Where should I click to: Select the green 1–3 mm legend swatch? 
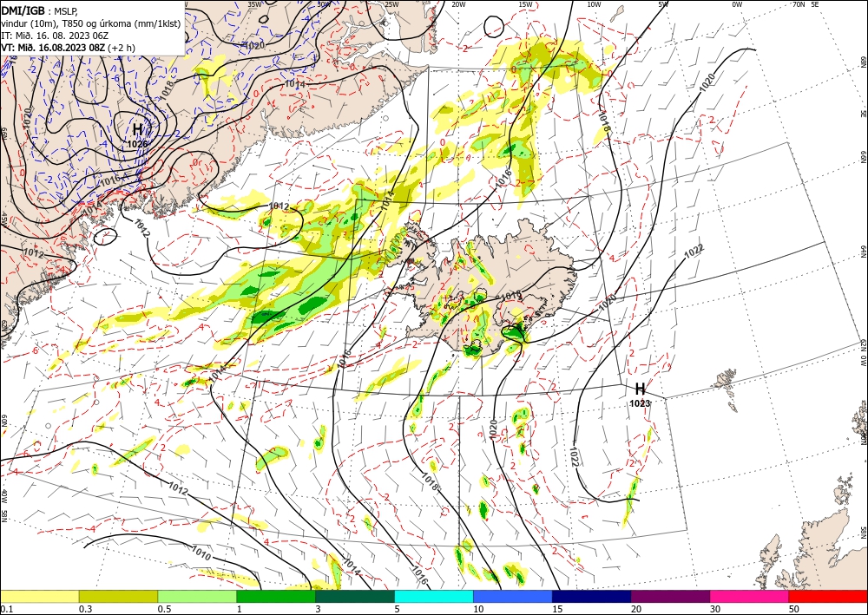[x=276, y=596]
